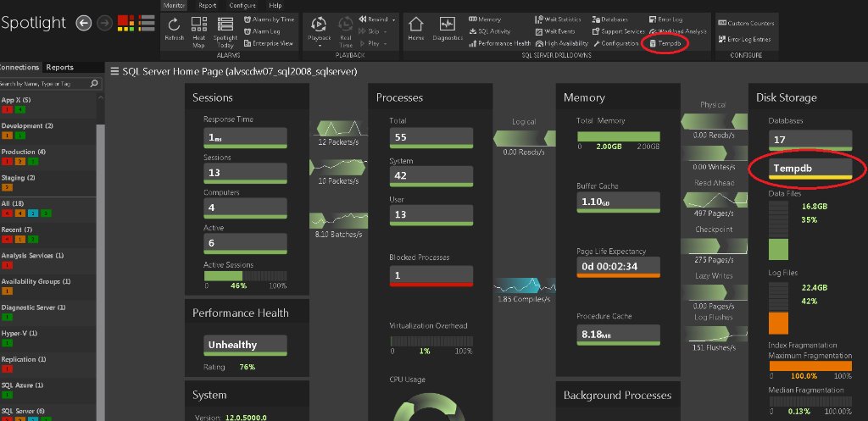This screenshot has height=421, width=868.
Task: Click the Active Sessions 46% gauge
Action: click(x=245, y=276)
